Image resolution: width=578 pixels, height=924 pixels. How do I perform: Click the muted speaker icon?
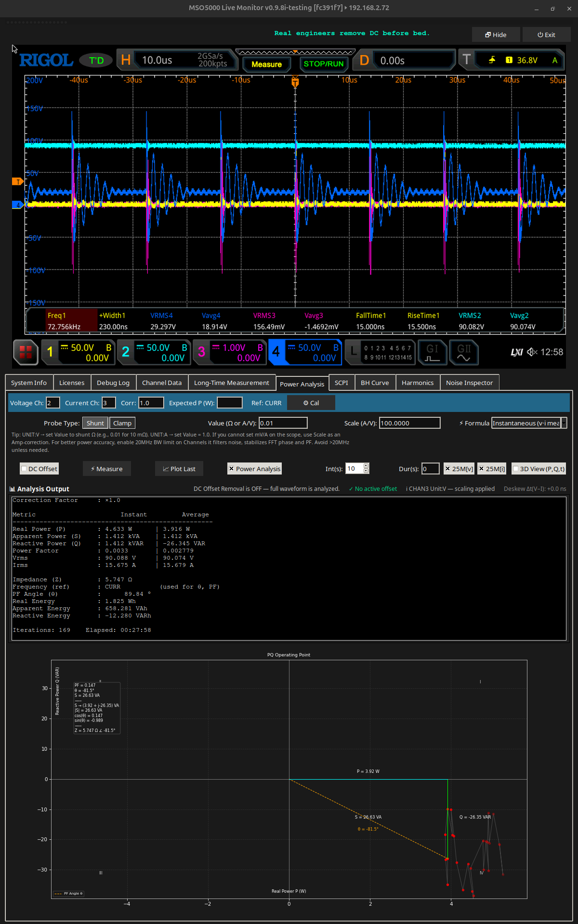pos(532,352)
